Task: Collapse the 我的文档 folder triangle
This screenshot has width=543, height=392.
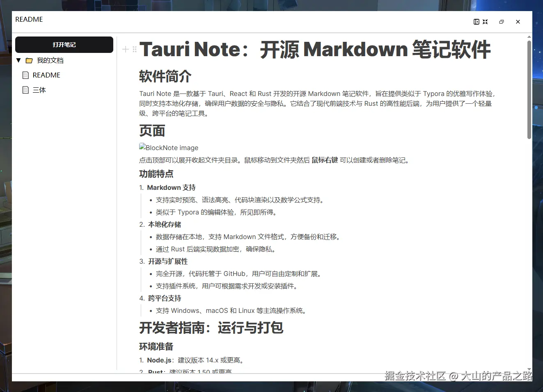Action: pos(18,60)
